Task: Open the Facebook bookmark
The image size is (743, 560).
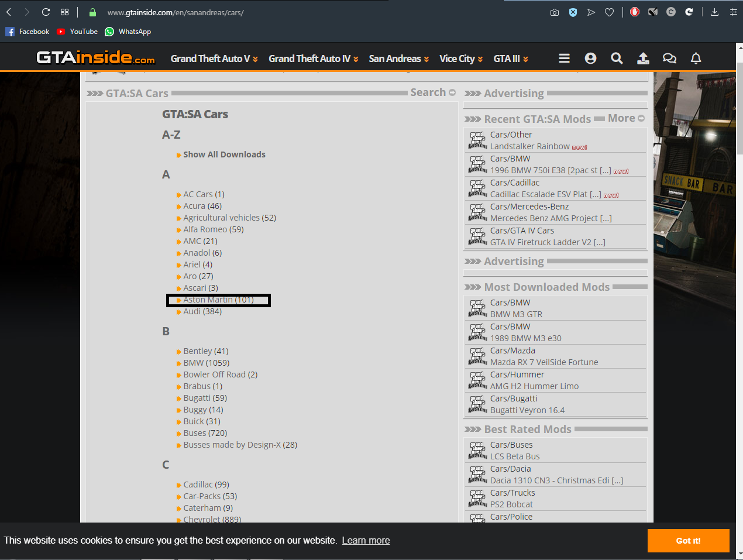Action: pyautogui.click(x=27, y=32)
